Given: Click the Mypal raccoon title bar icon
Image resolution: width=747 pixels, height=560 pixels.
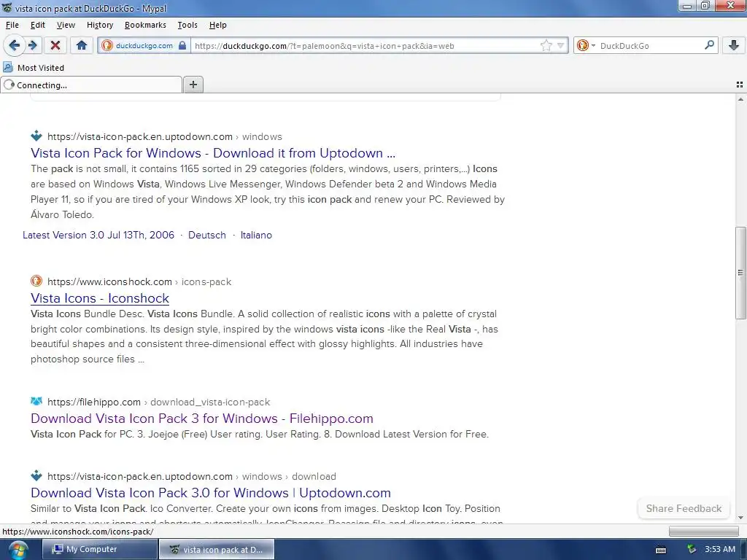Looking at the screenshot, I should tap(7, 7).
